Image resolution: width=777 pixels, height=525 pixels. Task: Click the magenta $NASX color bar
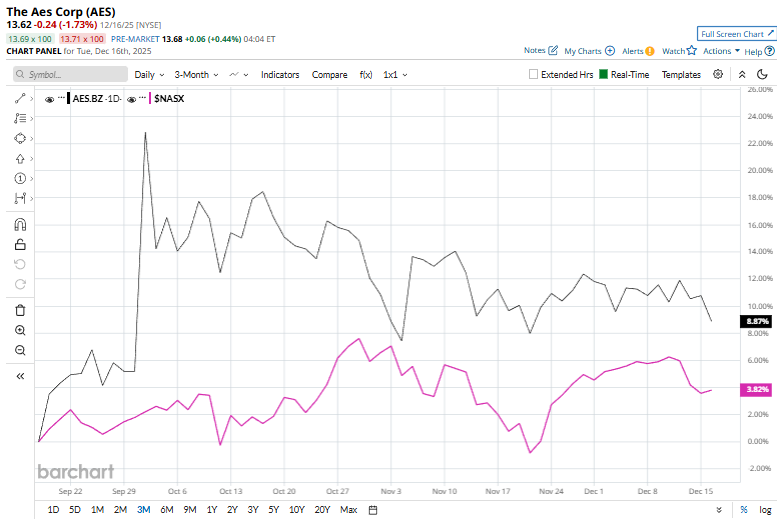[x=150, y=98]
